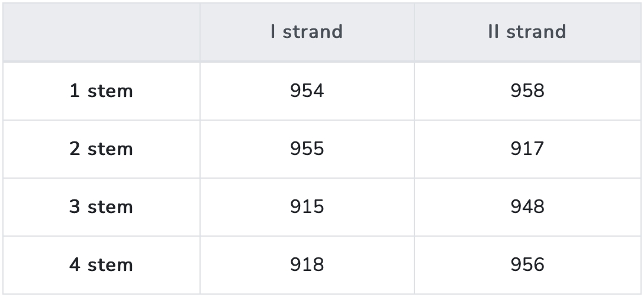
Task: Choose the cell with number 956
Action: point(527,264)
